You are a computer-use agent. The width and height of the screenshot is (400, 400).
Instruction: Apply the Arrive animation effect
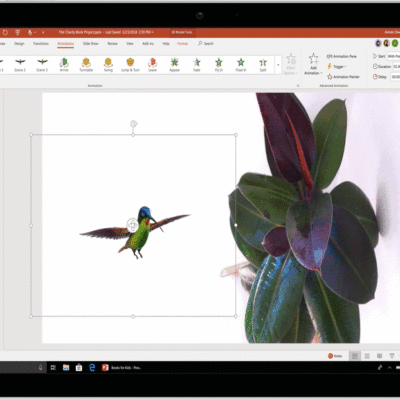[x=64, y=65]
